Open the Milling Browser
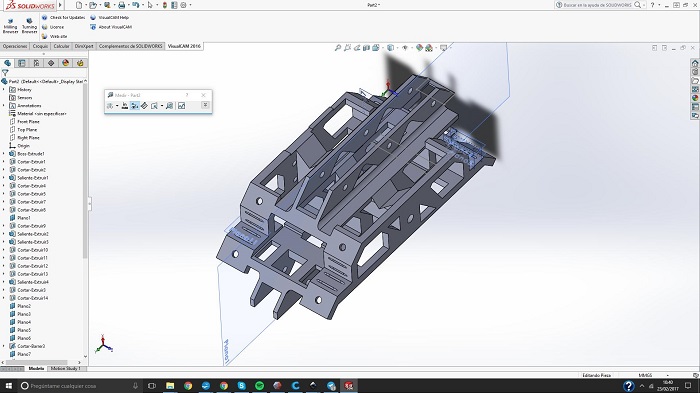The image size is (700, 393). click(x=10, y=25)
